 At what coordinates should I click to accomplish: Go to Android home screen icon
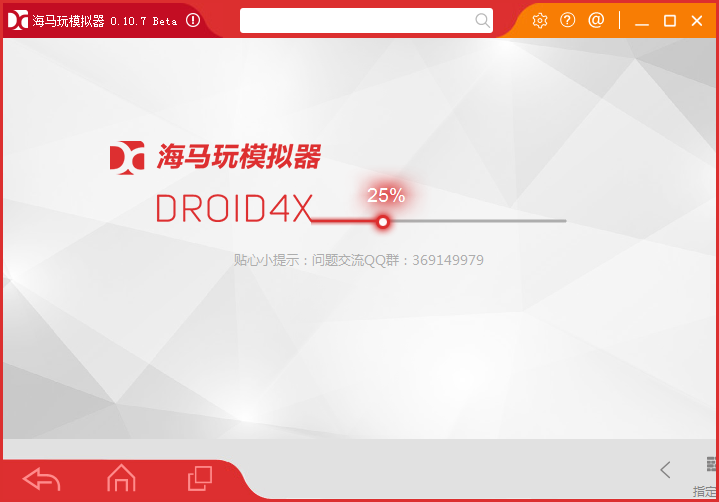[121, 478]
